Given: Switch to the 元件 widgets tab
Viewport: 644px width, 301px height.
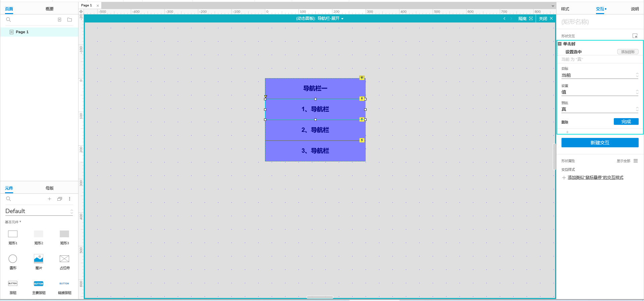Looking at the screenshot, I should [x=9, y=188].
